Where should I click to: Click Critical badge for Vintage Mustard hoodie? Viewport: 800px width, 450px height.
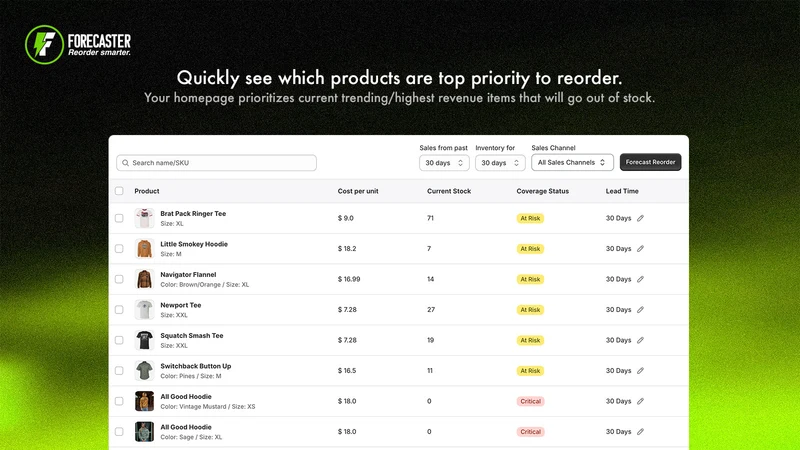531,401
